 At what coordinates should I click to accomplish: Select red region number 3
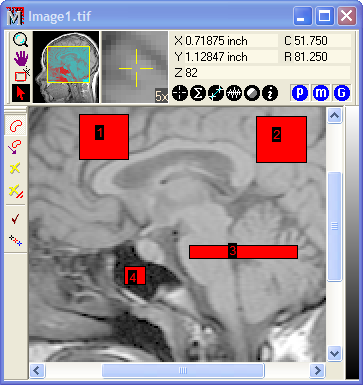coord(243,252)
